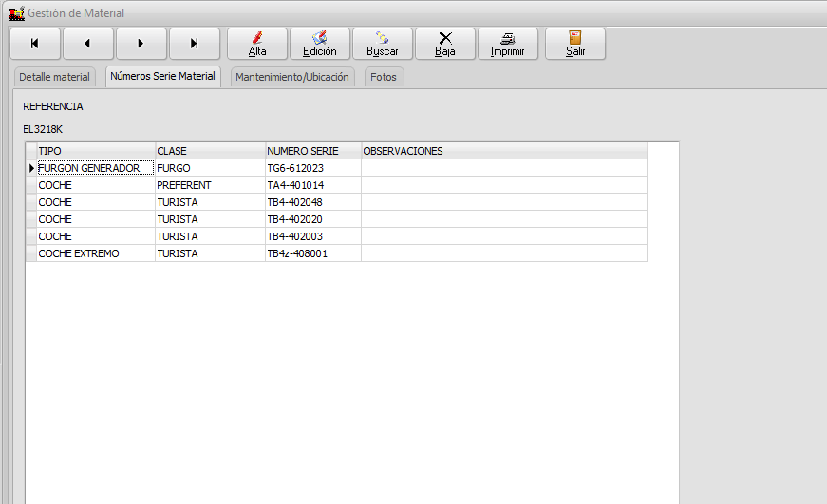The height and width of the screenshot is (504, 827).
Task: Select serial number TG6-612023
Action: [313, 168]
